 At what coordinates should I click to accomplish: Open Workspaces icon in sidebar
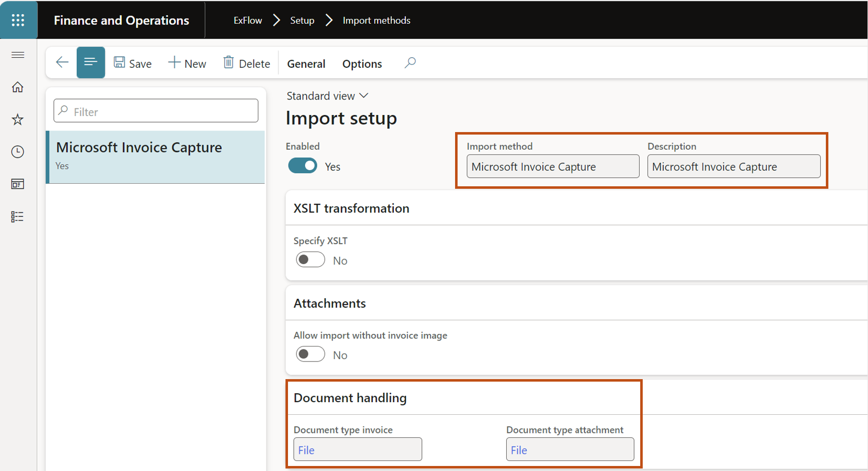point(18,184)
